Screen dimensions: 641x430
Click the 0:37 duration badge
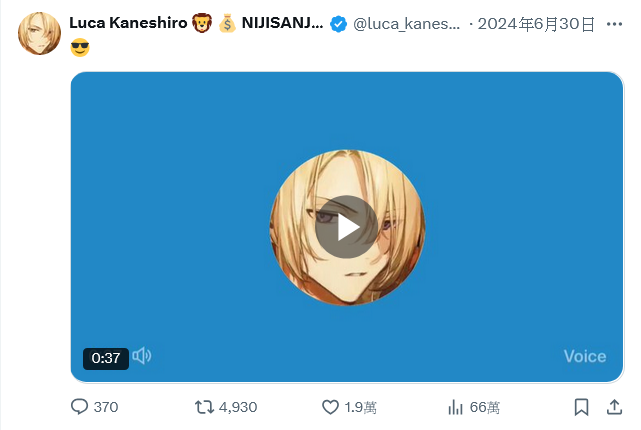106,358
